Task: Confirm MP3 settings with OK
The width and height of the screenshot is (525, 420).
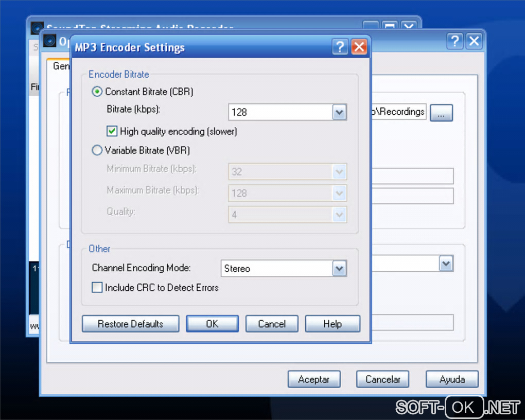Action: pyautogui.click(x=212, y=324)
